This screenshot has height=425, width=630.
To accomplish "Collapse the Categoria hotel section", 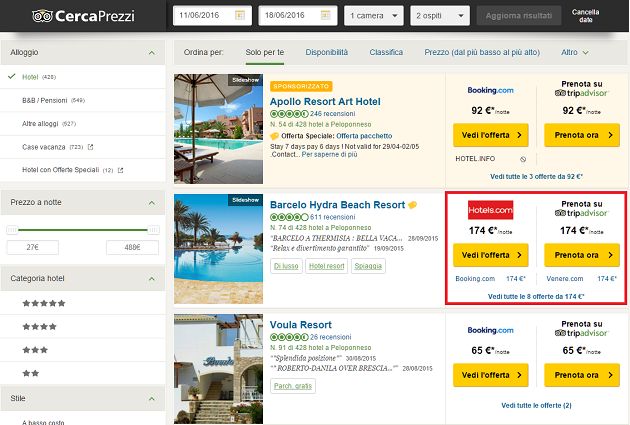I will click(x=151, y=279).
